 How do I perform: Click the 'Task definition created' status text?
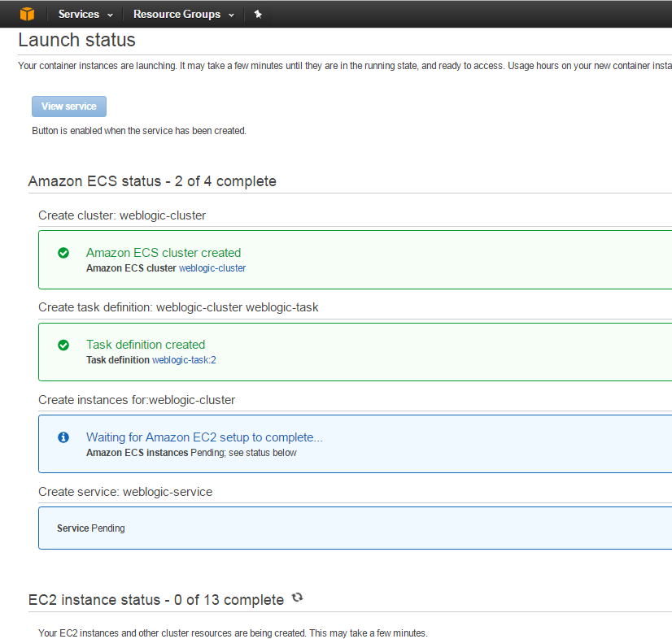(x=146, y=345)
